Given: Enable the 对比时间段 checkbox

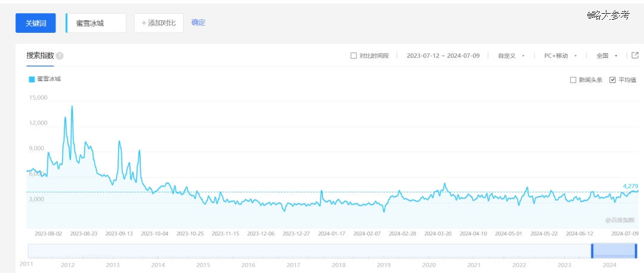Looking at the screenshot, I should pyautogui.click(x=354, y=56).
